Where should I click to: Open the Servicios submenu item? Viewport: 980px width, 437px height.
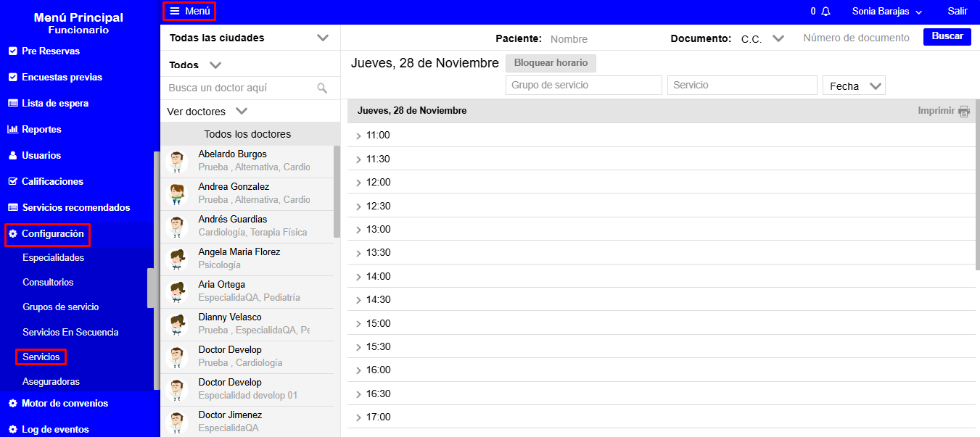click(x=41, y=357)
